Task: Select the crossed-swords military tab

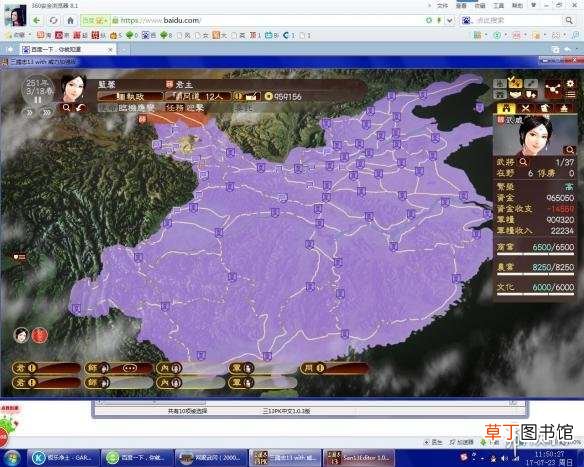Action: [526, 109]
